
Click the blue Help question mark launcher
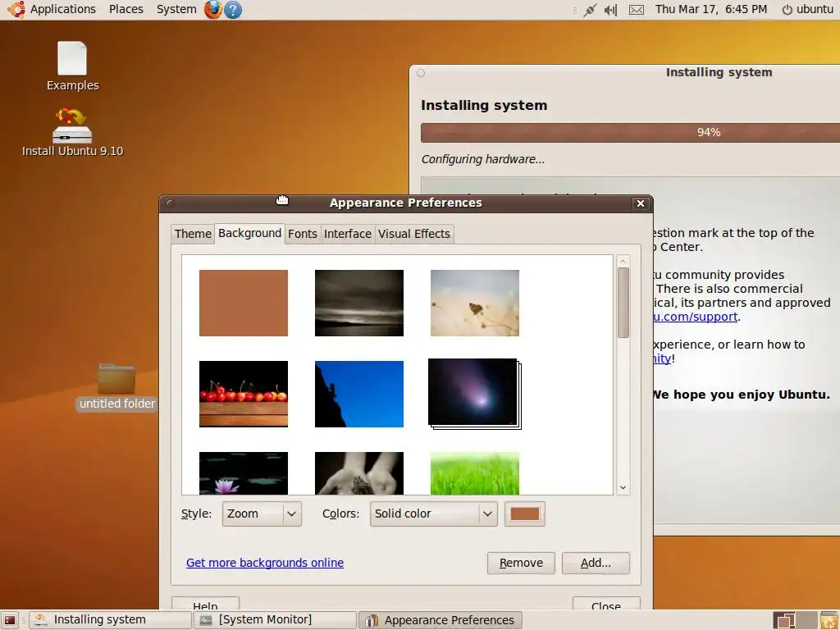232,10
